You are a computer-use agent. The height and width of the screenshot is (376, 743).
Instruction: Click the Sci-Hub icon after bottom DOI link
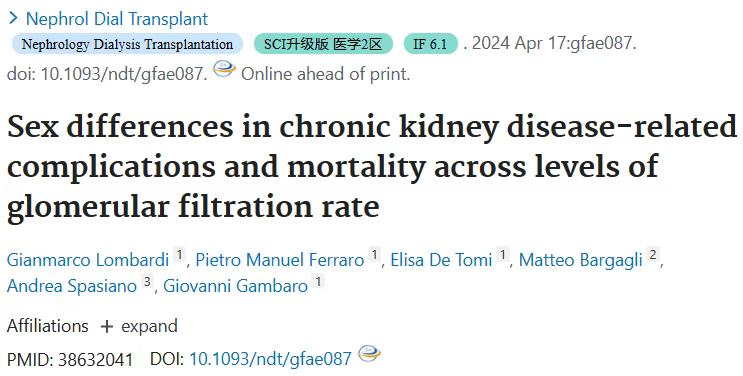tap(369, 354)
